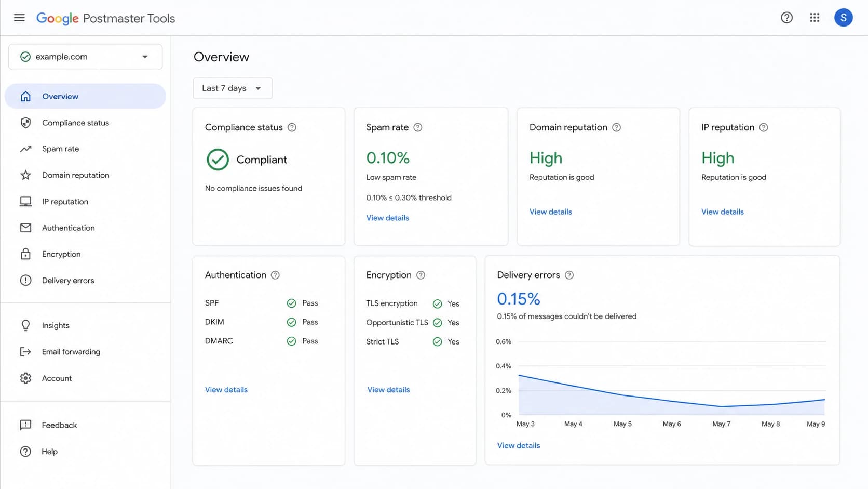The height and width of the screenshot is (489, 868).
Task: Open the Feedback sidebar label
Action: pos(59,425)
